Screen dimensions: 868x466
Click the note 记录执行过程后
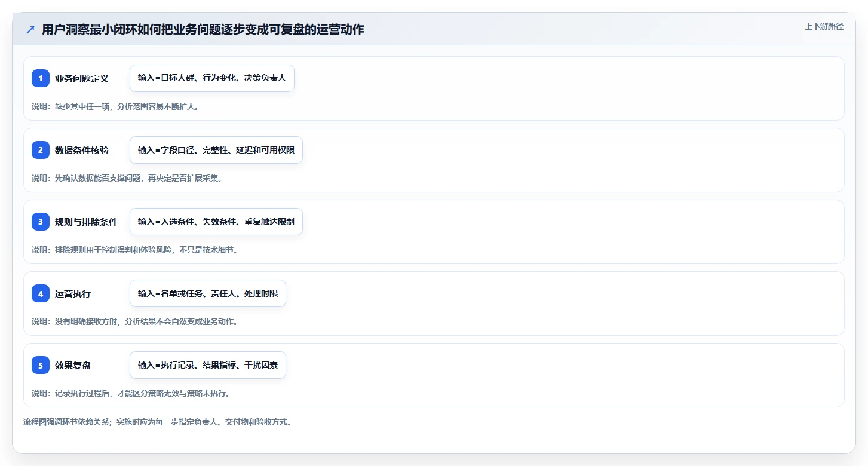(x=131, y=393)
